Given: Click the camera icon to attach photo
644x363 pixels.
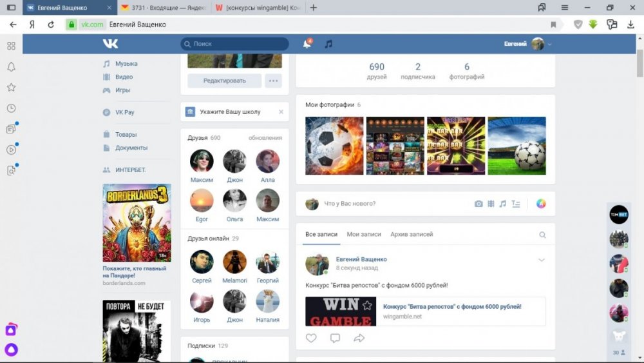Looking at the screenshot, I should 478,204.
